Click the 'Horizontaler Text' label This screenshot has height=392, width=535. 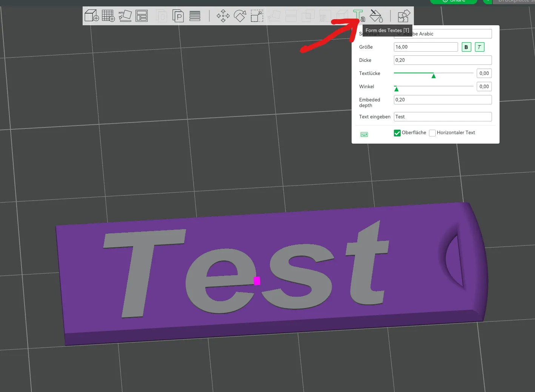(456, 133)
